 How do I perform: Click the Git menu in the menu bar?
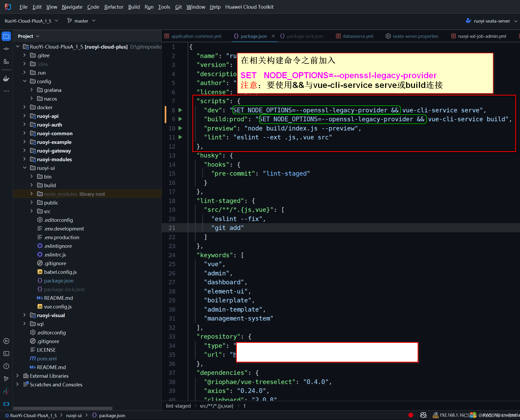[x=179, y=6]
